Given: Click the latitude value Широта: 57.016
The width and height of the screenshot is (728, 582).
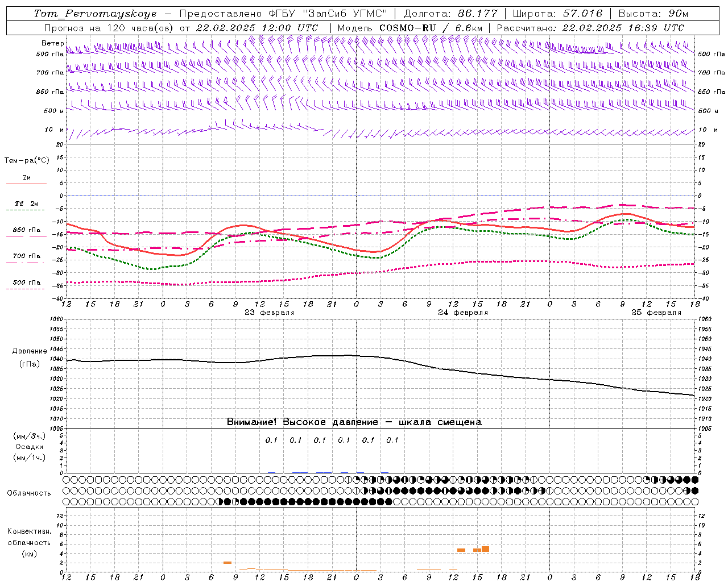Looking at the screenshot, I should 557,14.
